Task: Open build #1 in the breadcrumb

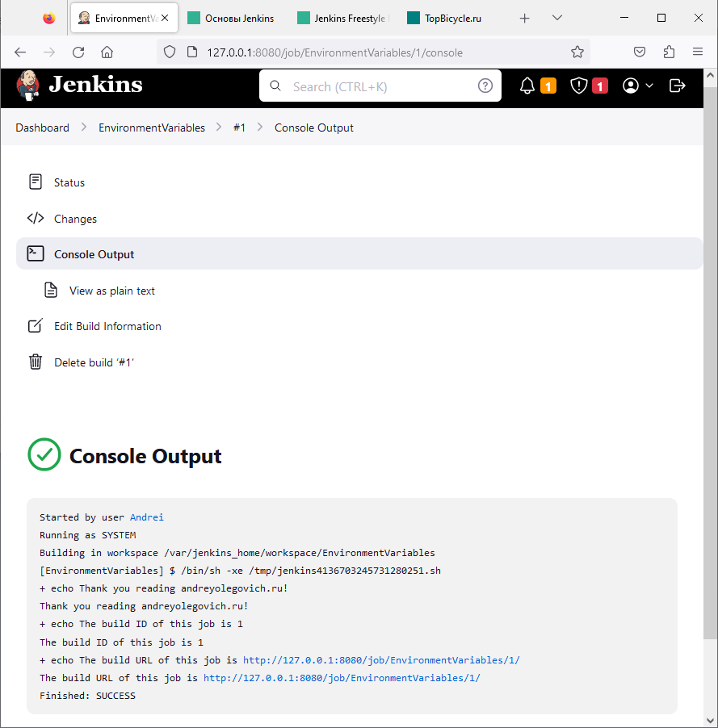Action: click(239, 128)
